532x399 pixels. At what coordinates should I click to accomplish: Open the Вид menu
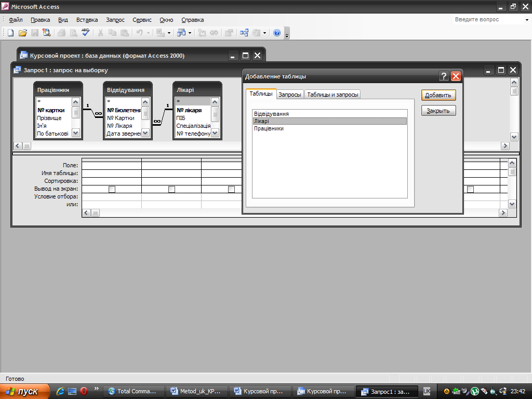[x=63, y=20]
